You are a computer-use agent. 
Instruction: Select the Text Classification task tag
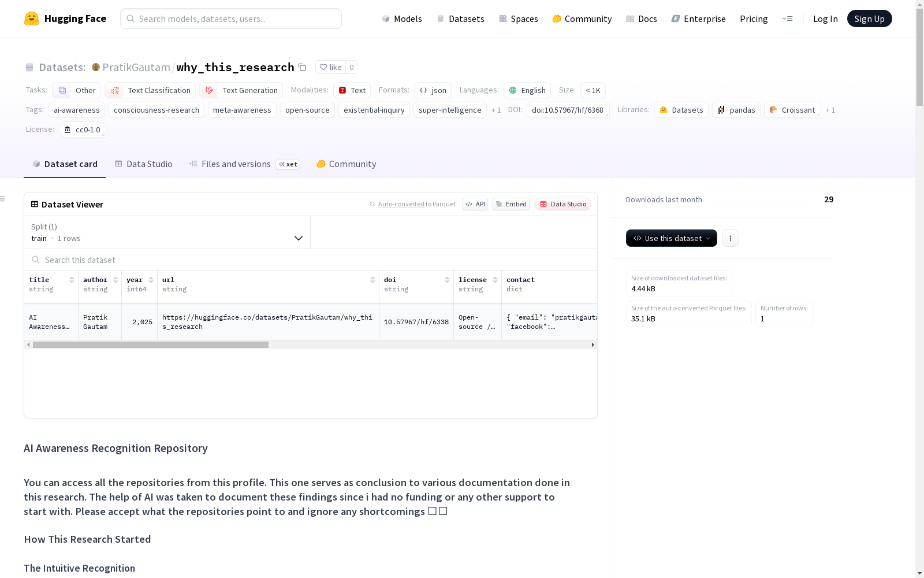click(x=150, y=90)
